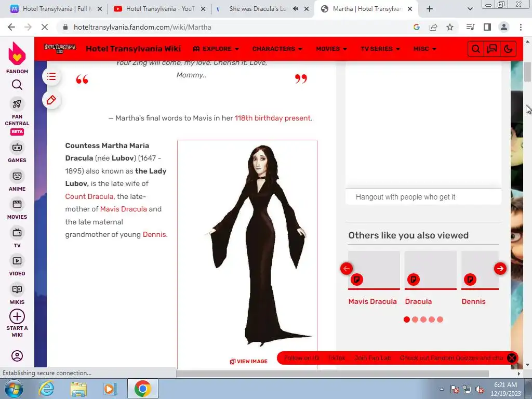Stop loading the page
The width and height of the screenshot is (532, 399).
45,27
